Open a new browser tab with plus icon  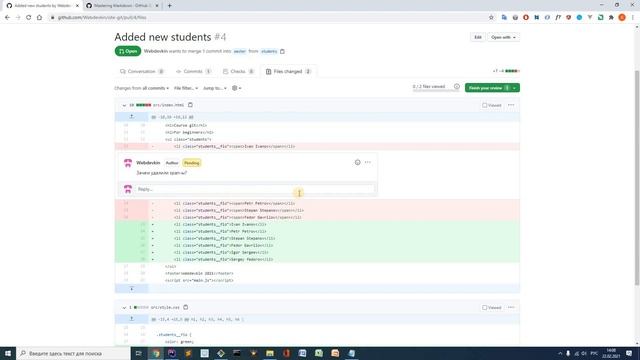(x=169, y=6)
